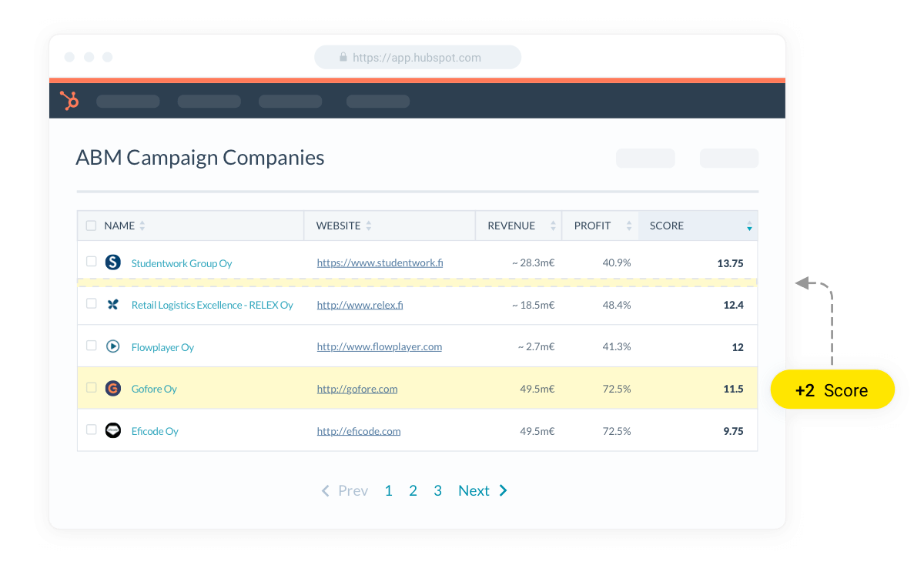The width and height of the screenshot is (924, 565).
Task: Click the 41.3% profit cell
Action: tap(617, 346)
